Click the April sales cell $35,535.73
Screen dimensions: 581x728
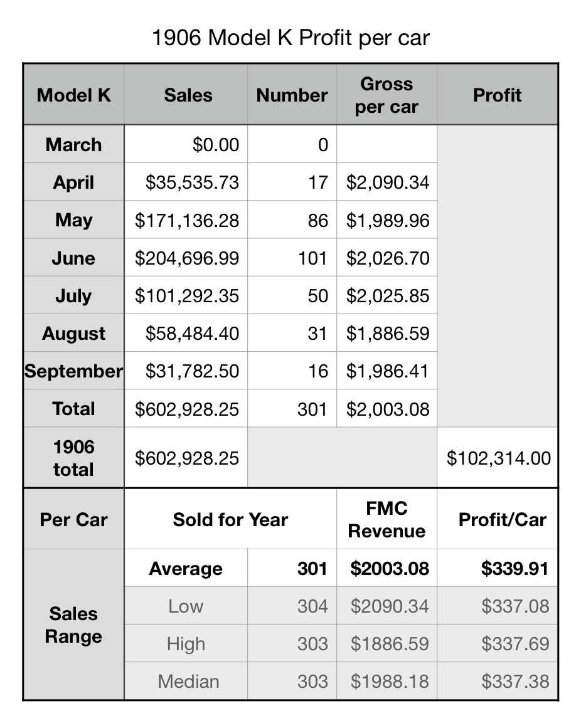[192, 182]
